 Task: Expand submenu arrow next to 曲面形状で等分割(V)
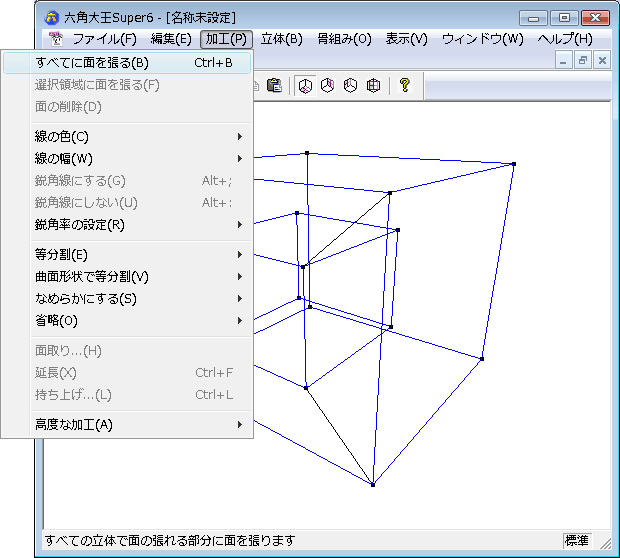pos(240,276)
